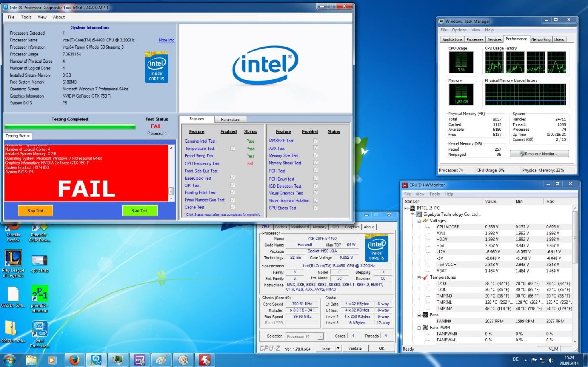Switch to the Mainboard tab in CPU-Z

[x=300, y=227]
